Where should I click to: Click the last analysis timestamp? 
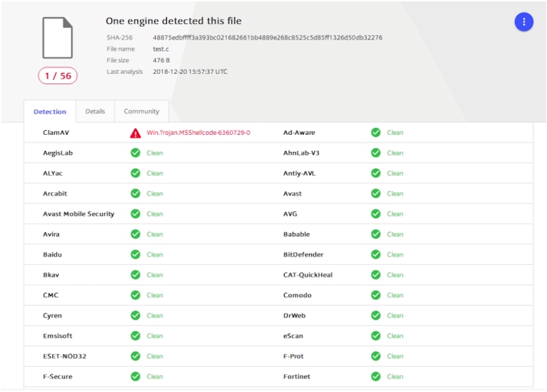[x=190, y=72]
